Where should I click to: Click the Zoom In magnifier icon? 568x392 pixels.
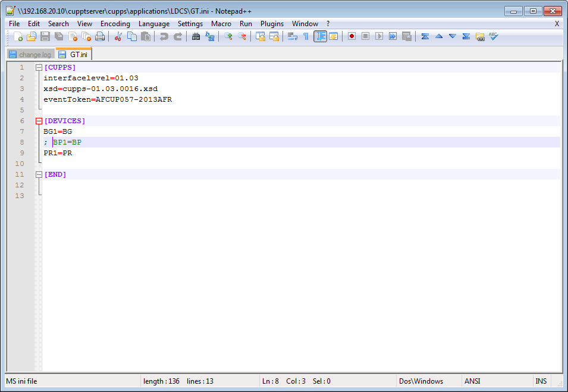[228, 37]
